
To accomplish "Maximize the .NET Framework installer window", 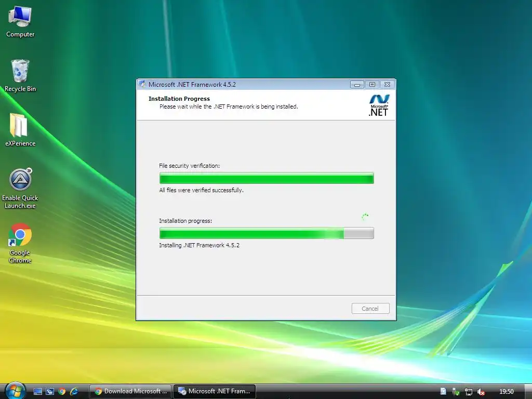I will click(372, 85).
